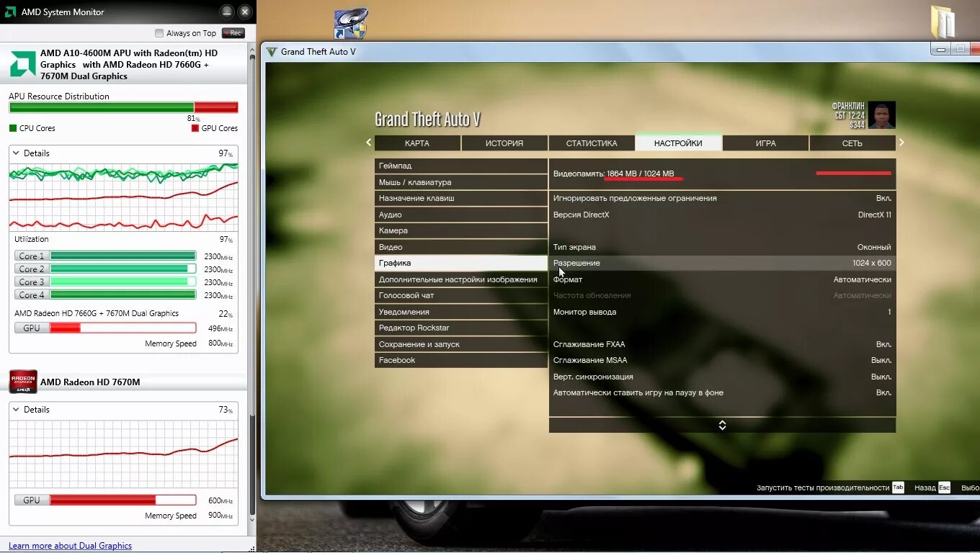Switch to the КАРТА tab
980x553 pixels.
[417, 143]
